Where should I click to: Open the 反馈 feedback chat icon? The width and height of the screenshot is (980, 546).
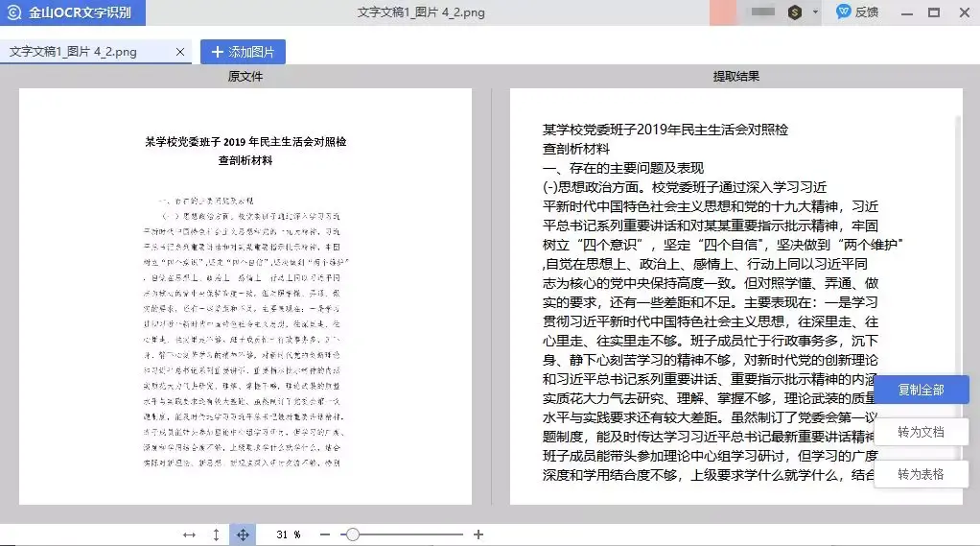pos(844,12)
